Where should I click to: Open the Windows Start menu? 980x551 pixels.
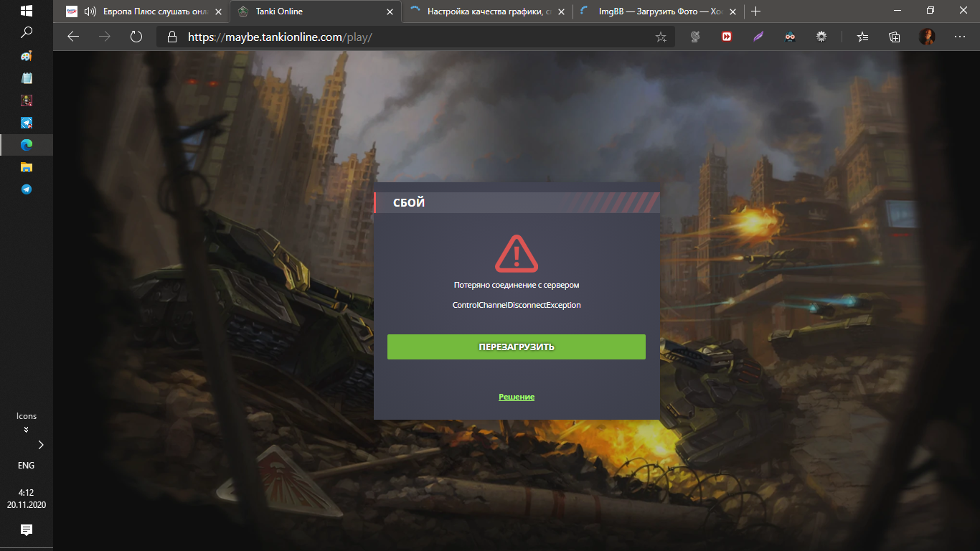(x=27, y=11)
